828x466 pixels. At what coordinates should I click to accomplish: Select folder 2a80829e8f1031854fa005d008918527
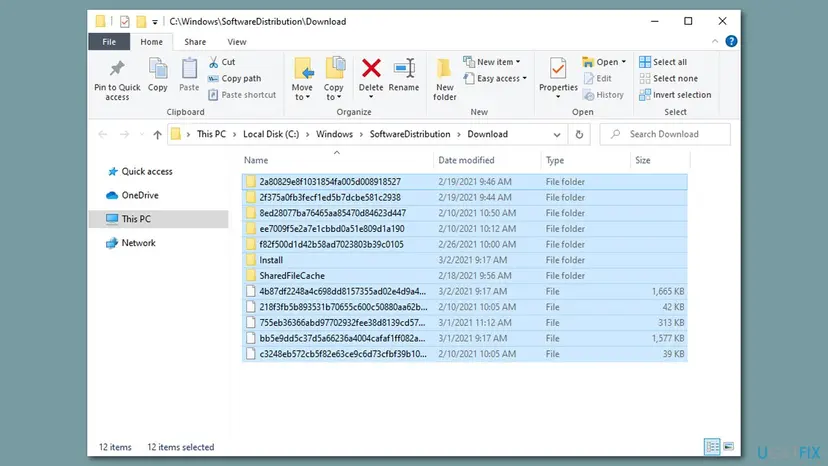click(x=465, y=182)
